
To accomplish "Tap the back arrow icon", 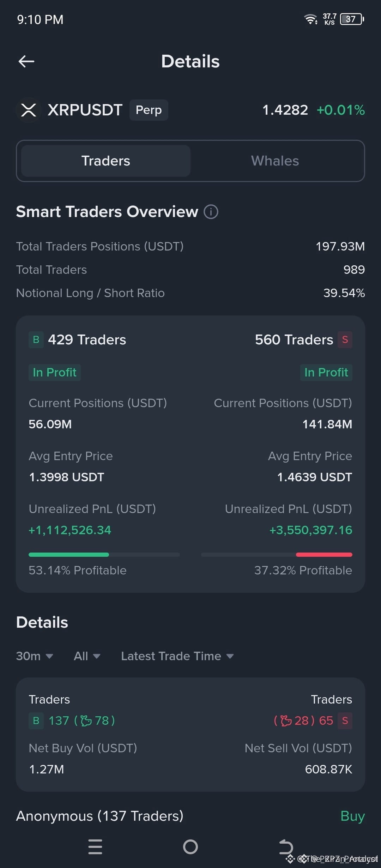I will [x=26, y=61].
